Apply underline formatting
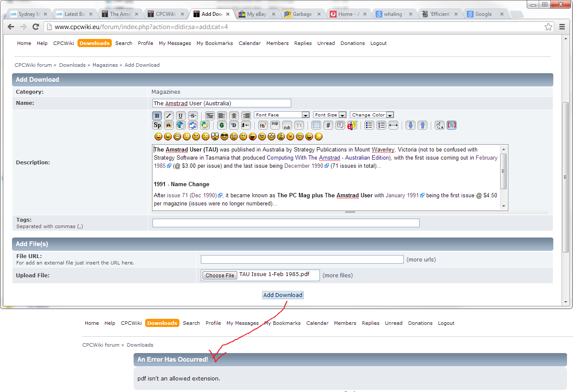 coord(181,116)
